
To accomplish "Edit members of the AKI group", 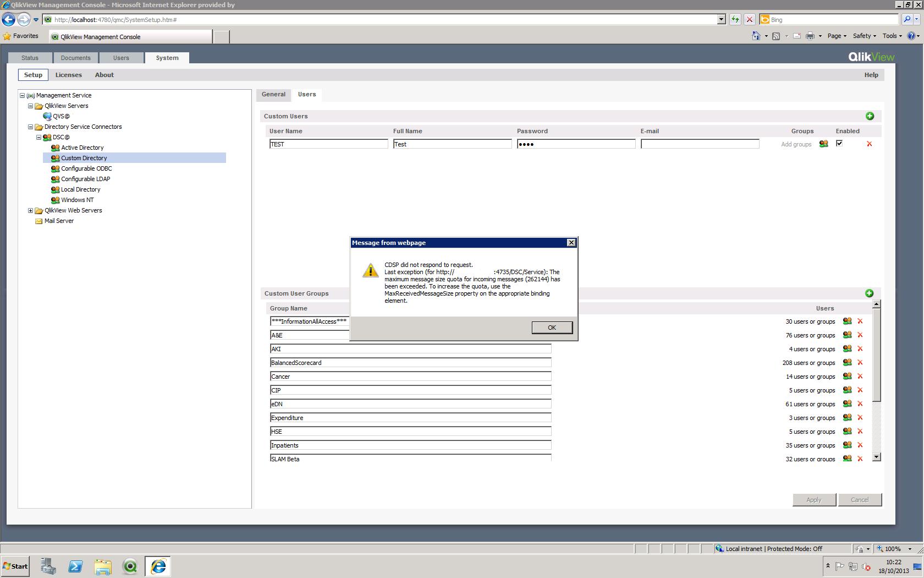I will [x=847, y=348].
